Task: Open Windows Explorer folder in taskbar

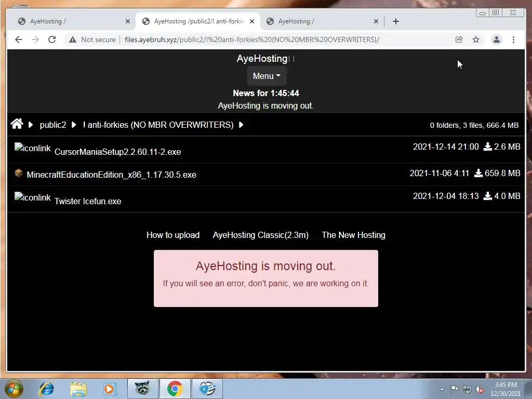Action: 78,389
